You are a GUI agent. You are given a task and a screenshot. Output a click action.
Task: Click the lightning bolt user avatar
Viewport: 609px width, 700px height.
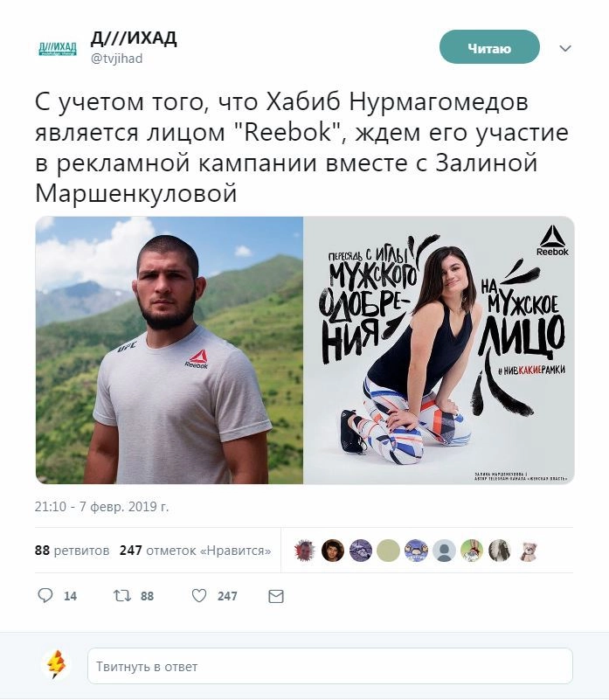click(57, 665)
